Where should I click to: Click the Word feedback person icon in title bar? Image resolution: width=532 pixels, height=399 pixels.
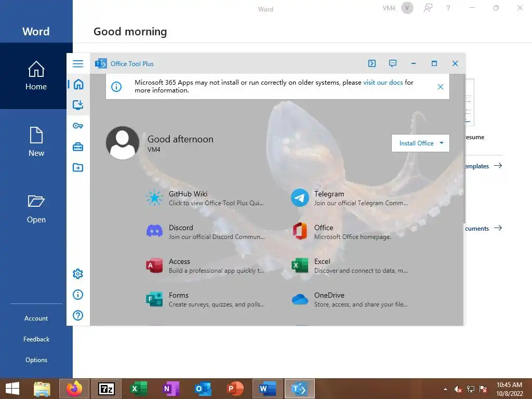click(x=428, y=8)
